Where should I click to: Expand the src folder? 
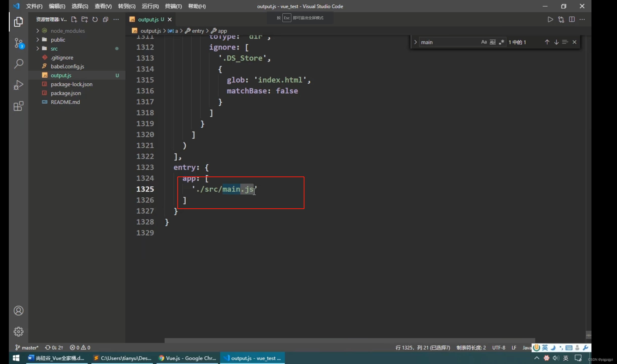coord(38,49)
